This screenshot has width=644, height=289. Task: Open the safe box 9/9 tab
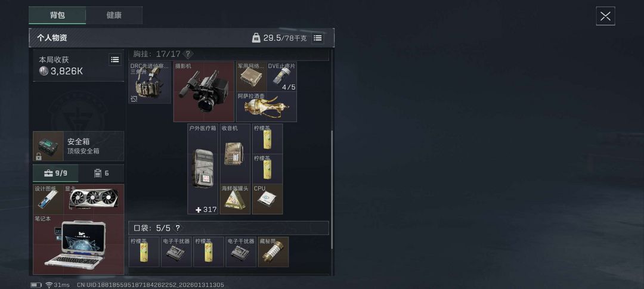[55, 173]
